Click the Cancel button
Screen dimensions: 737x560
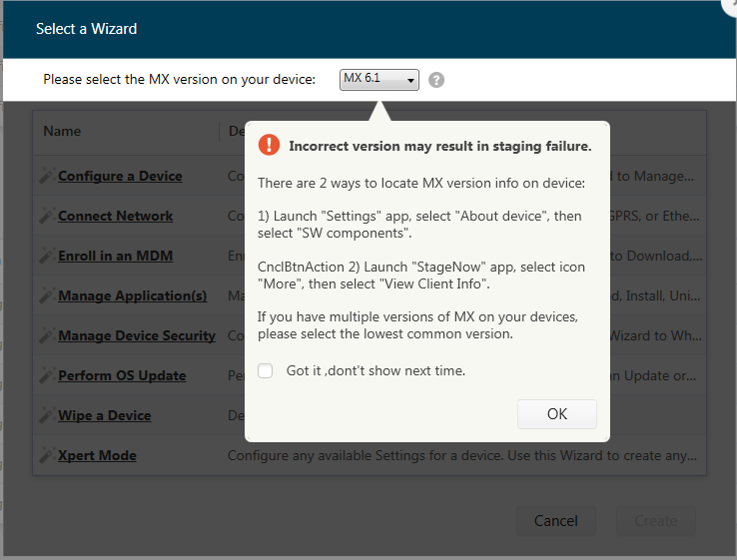pos(555,520)
